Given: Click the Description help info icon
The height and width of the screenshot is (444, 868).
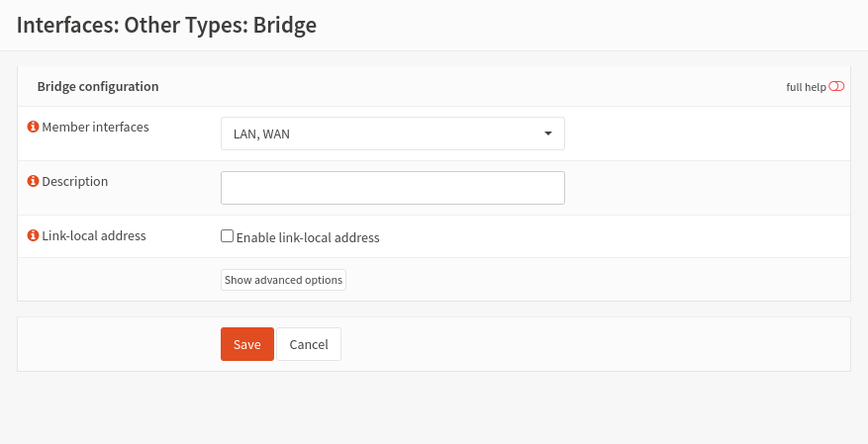Looking at the screenshot, I should (x=33, y=182).
